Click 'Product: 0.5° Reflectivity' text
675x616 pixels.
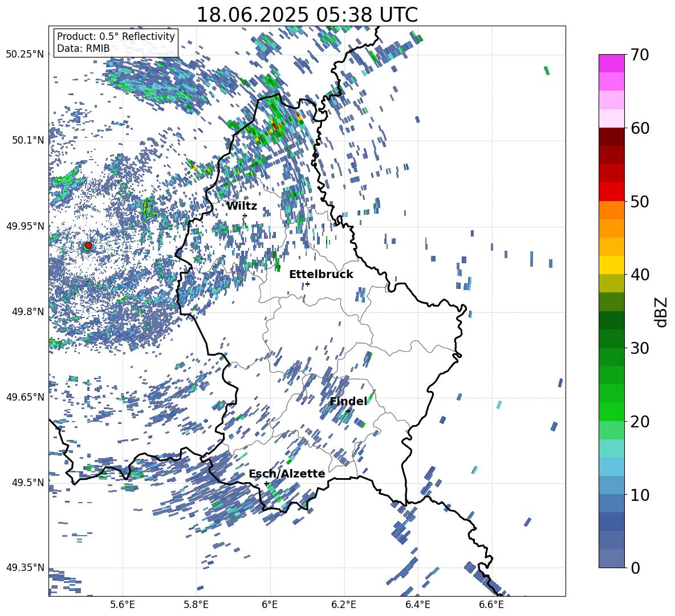(x=116, y=36)
